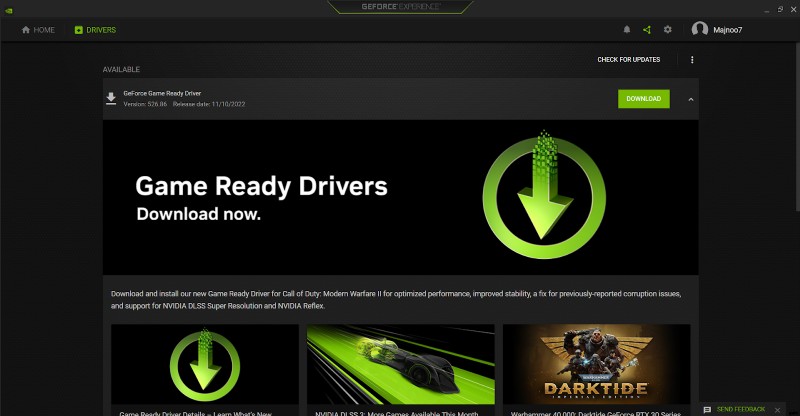The width and height of the screenshot is (800, 416).
Task: Restore the GeForce Experience window size
Action: (x=780, y=9)
